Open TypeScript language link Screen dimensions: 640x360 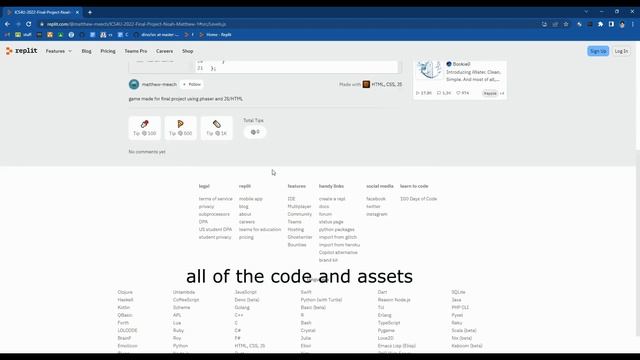389,323
